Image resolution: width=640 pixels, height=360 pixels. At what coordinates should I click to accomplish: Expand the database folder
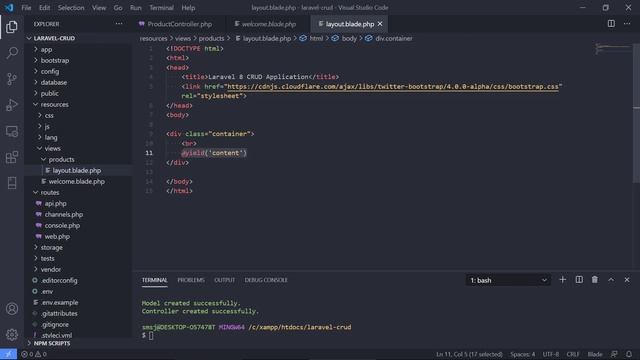click(53, 82)
